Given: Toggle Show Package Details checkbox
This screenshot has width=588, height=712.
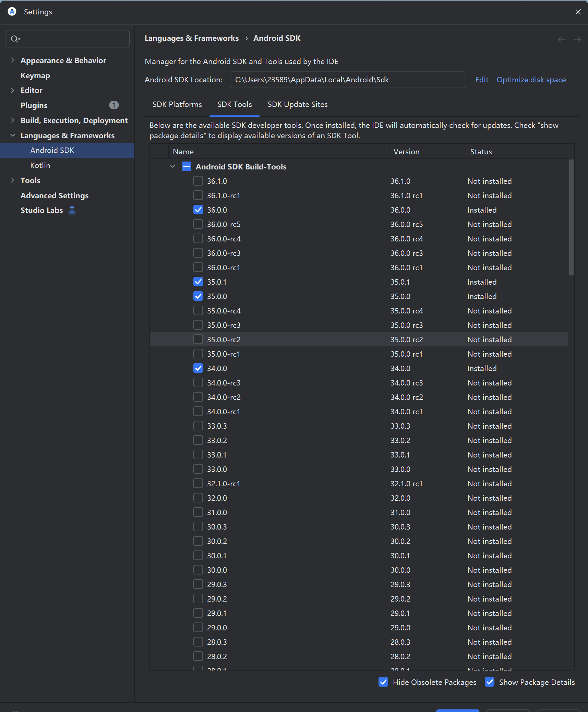Looking at the screenshot, I should (490, 682).
